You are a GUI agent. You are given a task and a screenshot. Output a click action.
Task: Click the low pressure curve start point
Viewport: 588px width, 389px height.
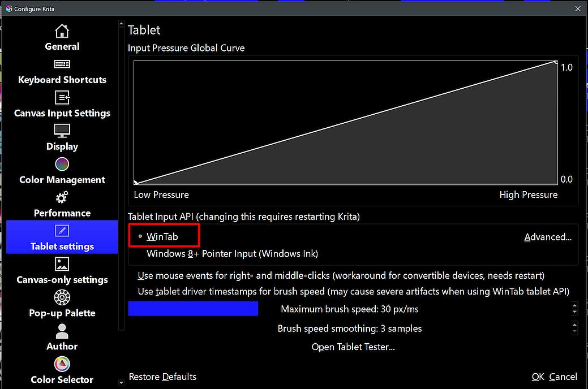click(x=136, y=183)
